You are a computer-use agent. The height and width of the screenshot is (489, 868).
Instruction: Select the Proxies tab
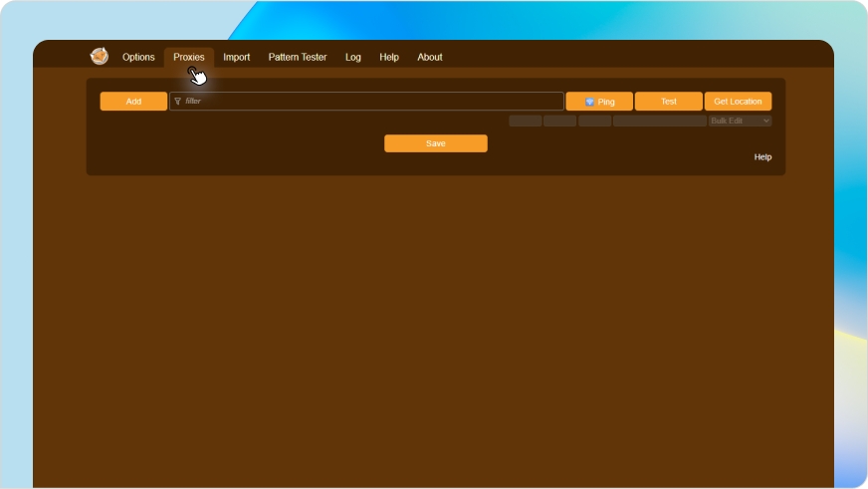click(189, 57)
